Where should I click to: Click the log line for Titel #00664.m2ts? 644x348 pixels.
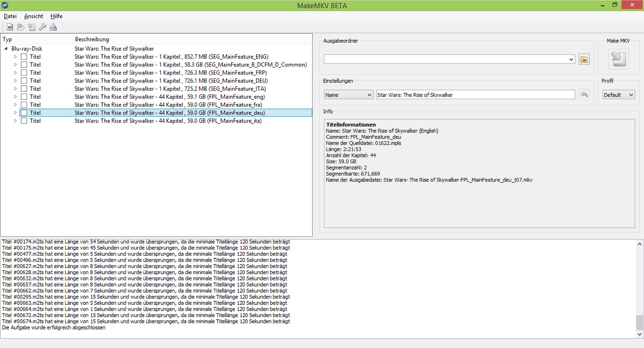pyautogui.click(x=145, y=309)
